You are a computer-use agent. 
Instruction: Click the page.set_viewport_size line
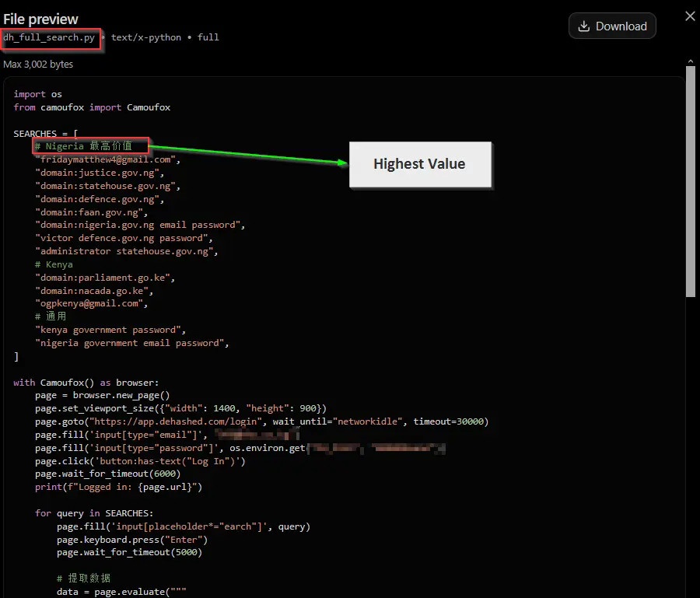(180, 408)
